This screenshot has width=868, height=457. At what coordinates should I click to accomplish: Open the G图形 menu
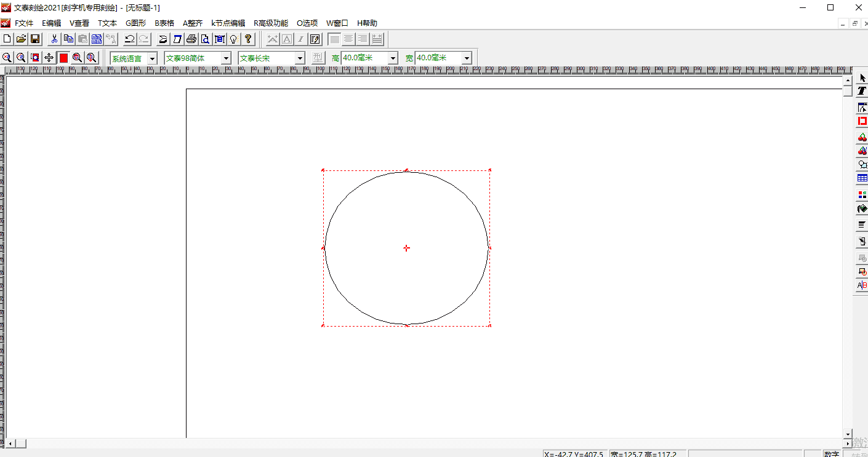(x=136, y=23)
